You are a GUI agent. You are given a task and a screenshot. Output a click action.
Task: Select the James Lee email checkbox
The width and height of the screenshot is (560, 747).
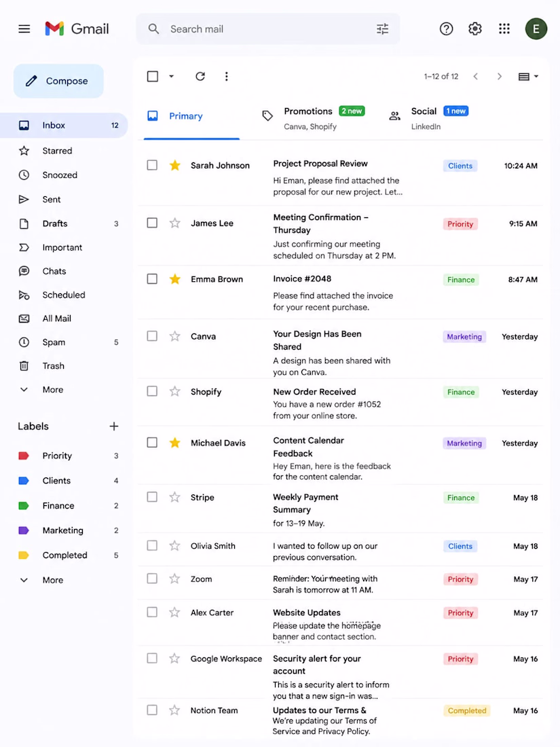[x=152, y=223]
